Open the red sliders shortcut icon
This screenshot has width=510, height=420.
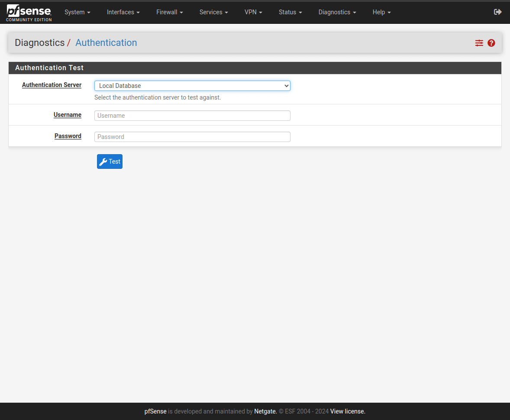pos(479,43)
